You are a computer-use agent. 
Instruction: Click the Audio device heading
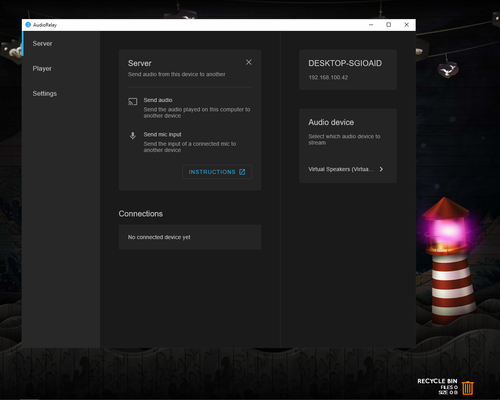point(331,122)
